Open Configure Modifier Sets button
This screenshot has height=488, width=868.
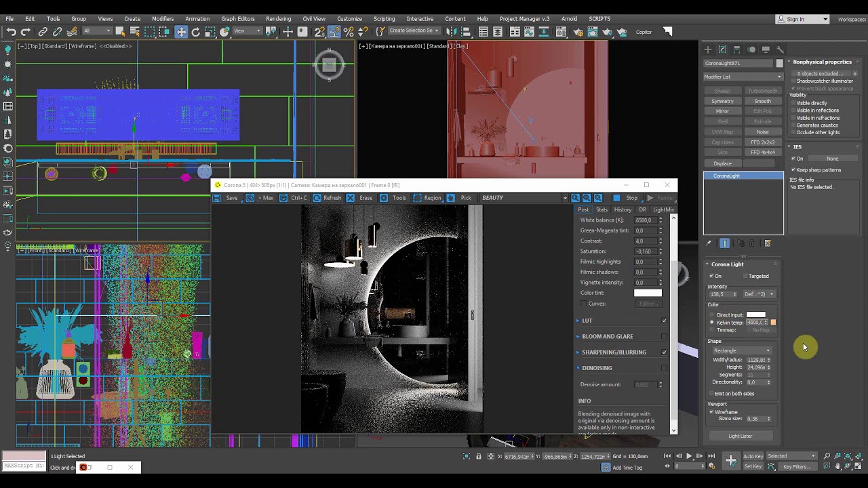(x=768, y=243)
